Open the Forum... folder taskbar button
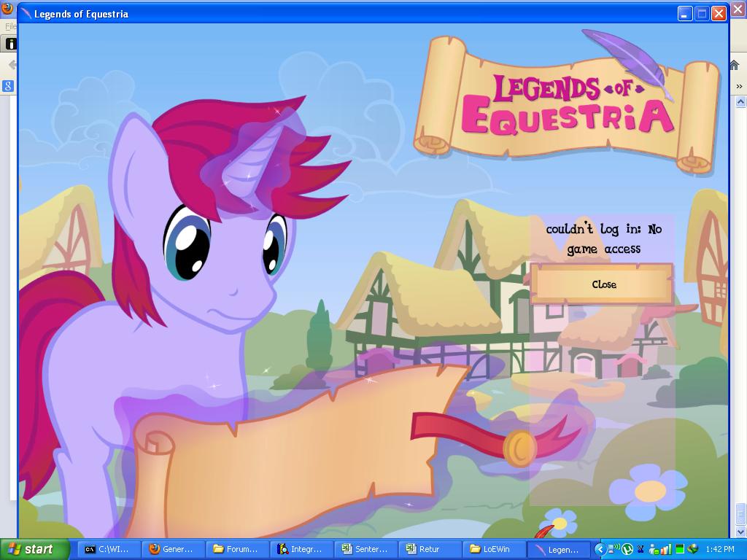 (239, 550)
